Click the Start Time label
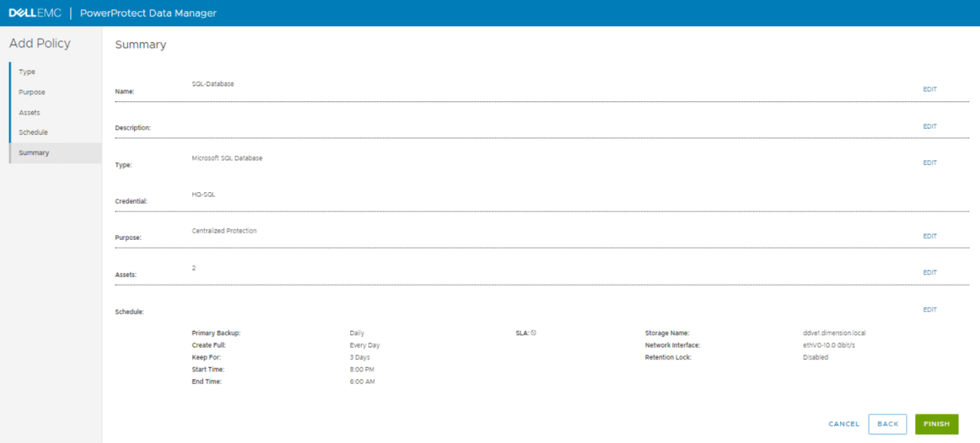This screenshot has width=980, height=443. pos(208,370)
